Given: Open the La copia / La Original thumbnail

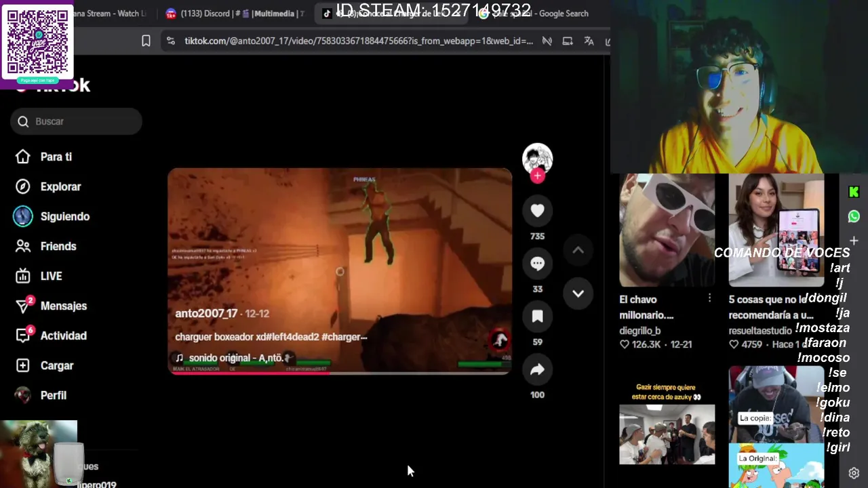Looking at the screenshot, I should click(776, 427).
